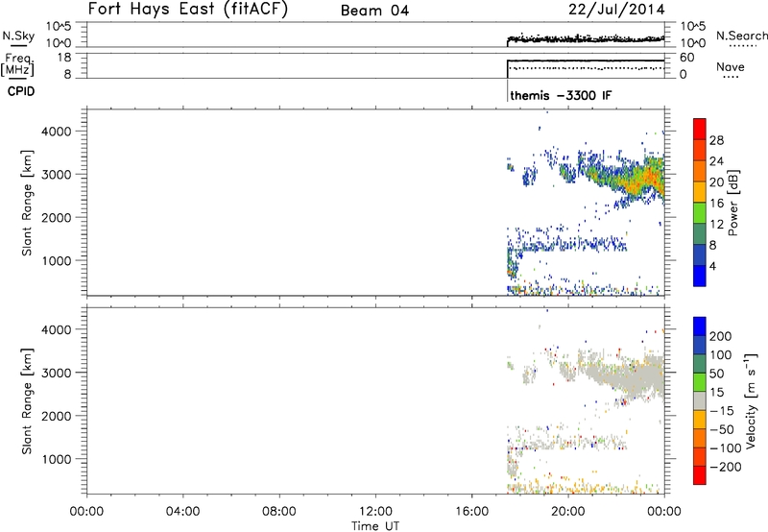Click the "2000" range tick in velocity panel
This screenshot has height=532, width=768.
[x=57, y=416]
